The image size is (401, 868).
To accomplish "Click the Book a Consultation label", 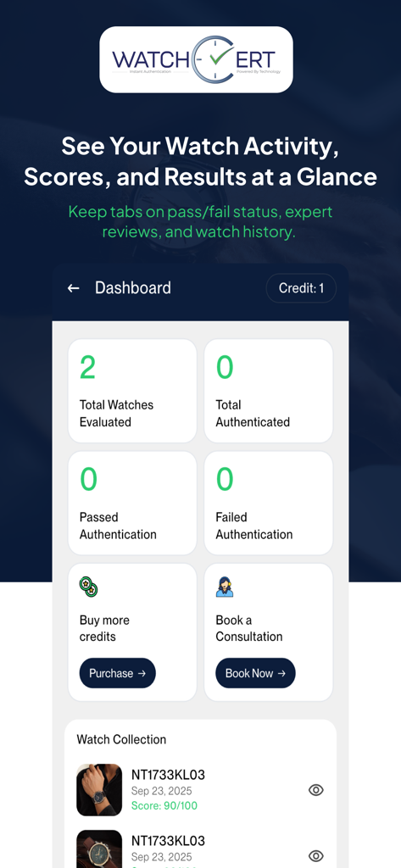I will (249, 628).
